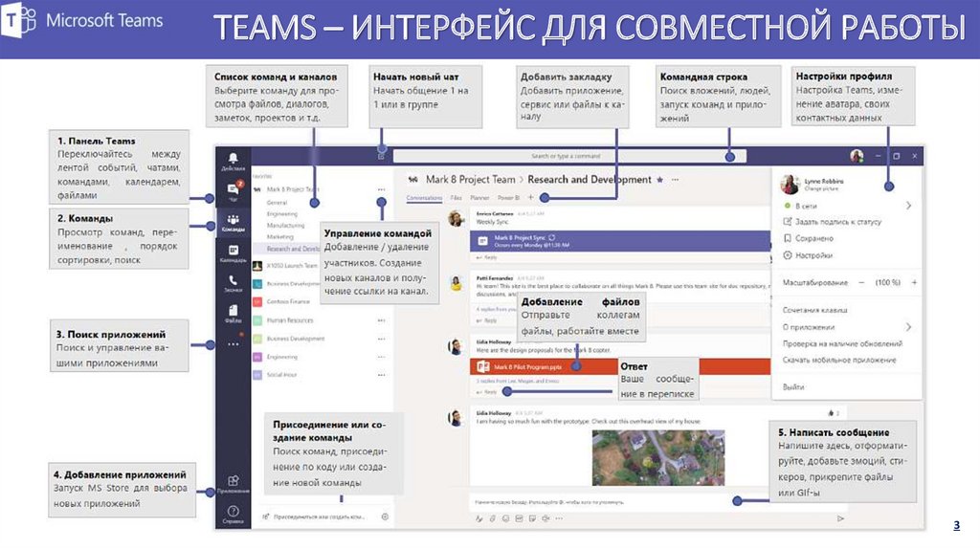Expand the 4 replies thread under Patti's message
980x549 pixels.
point(497,309)
